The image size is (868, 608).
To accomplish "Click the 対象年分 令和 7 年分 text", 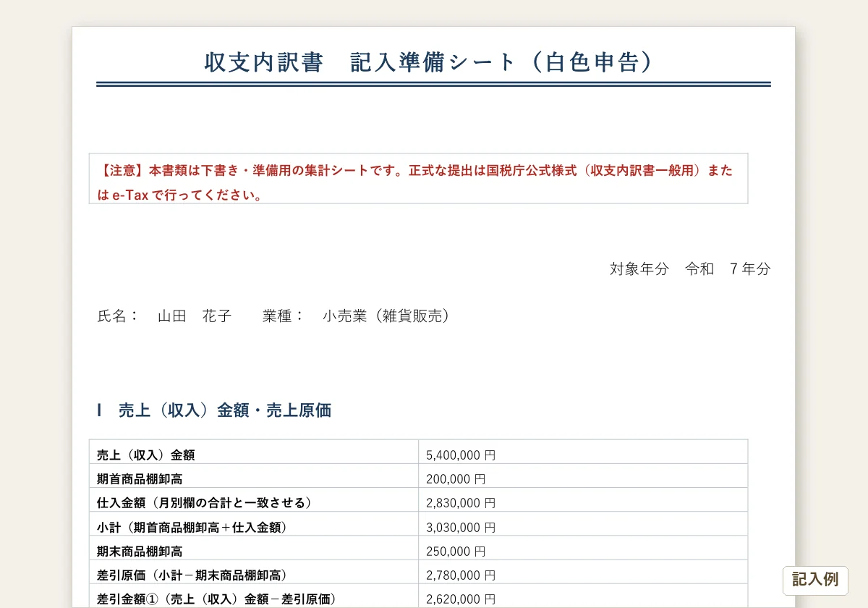I will point(690,269).
